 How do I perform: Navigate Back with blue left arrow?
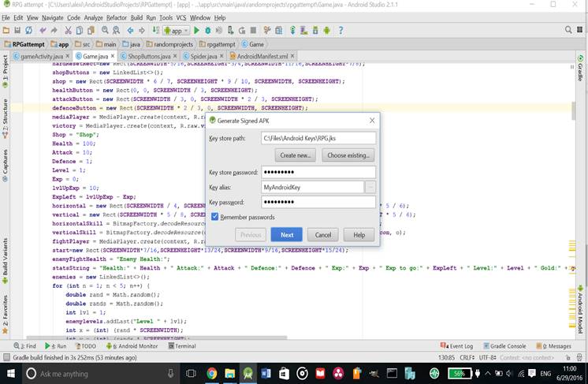[130, 31]
